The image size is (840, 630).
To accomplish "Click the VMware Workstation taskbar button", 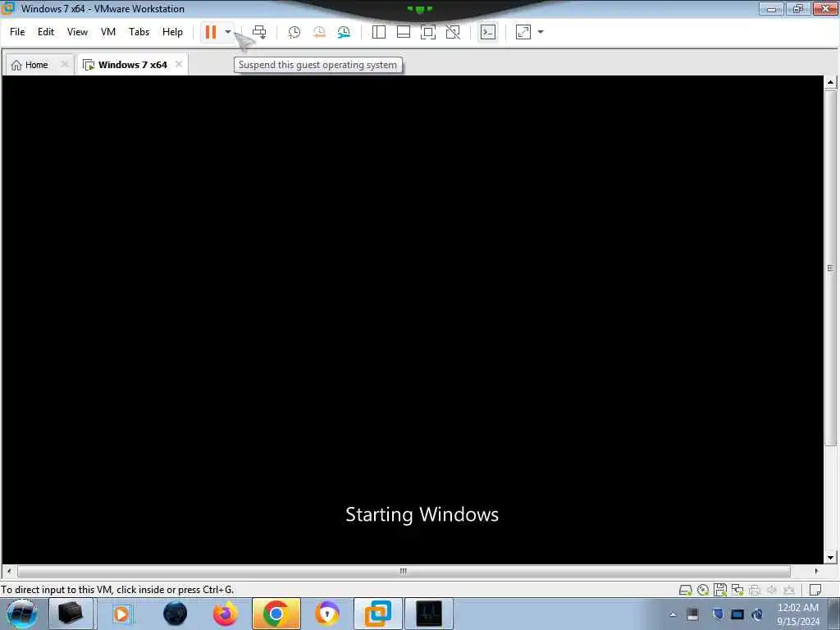I will 378,614.
